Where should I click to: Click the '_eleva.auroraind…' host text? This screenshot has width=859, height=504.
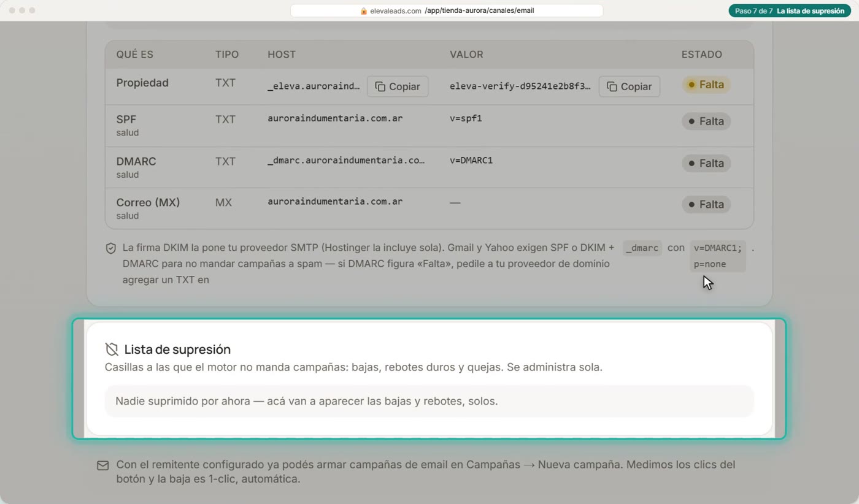pos(314,86)
